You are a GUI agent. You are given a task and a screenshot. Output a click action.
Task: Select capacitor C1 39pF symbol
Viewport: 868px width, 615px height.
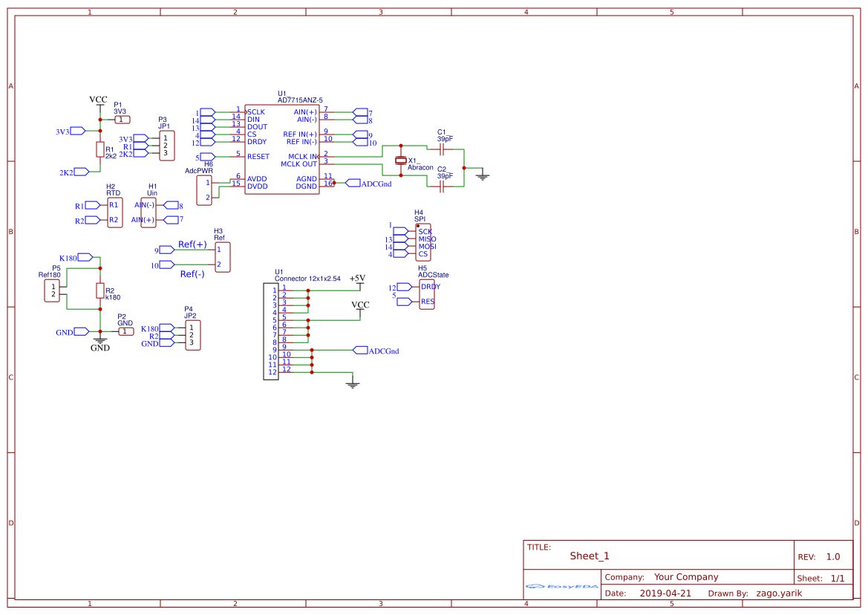point(442,149)
